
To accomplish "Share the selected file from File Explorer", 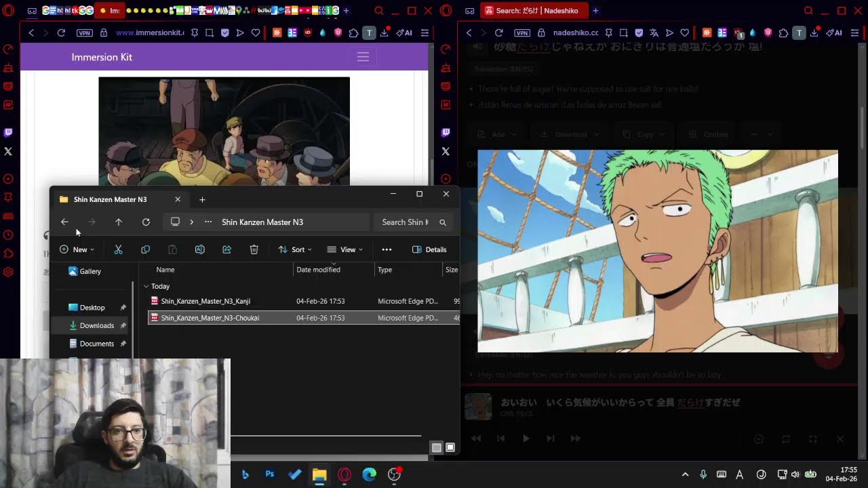I will 226,249.
